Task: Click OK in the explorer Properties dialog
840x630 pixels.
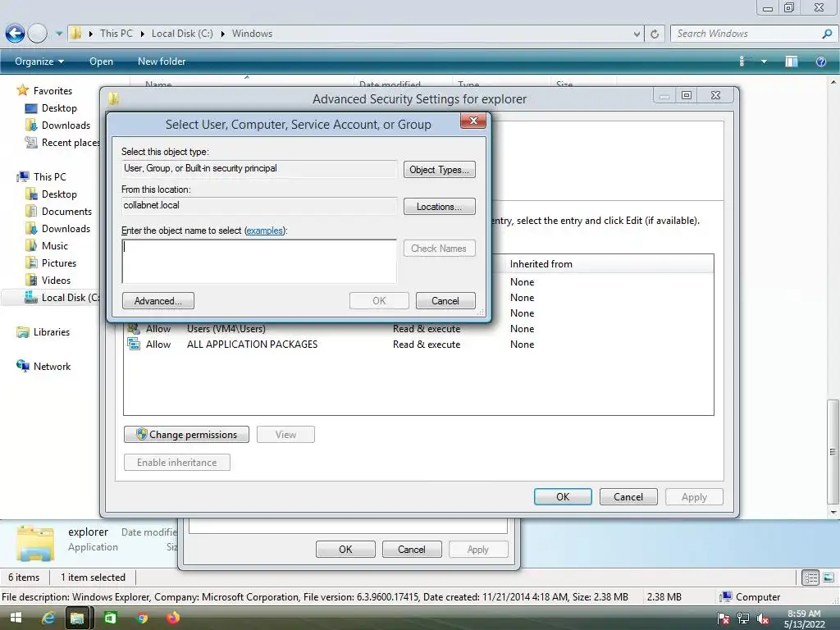Action: point(345,549)
